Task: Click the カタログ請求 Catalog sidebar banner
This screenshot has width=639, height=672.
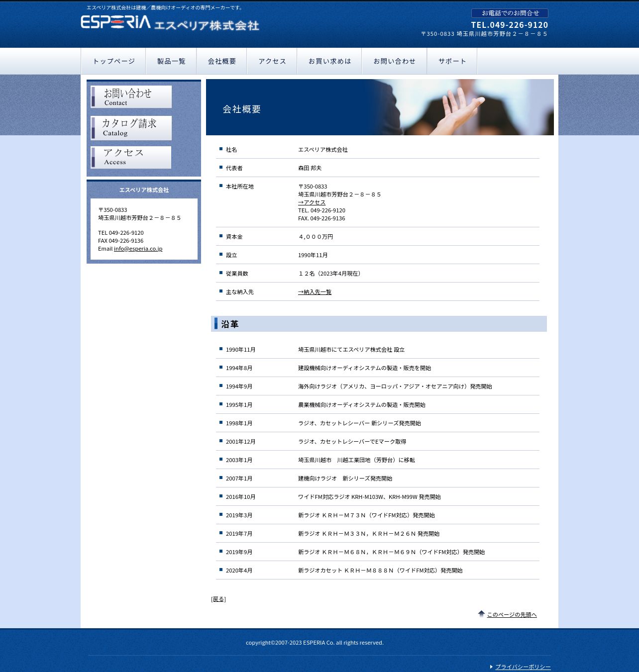Action: tap(131, 128)
